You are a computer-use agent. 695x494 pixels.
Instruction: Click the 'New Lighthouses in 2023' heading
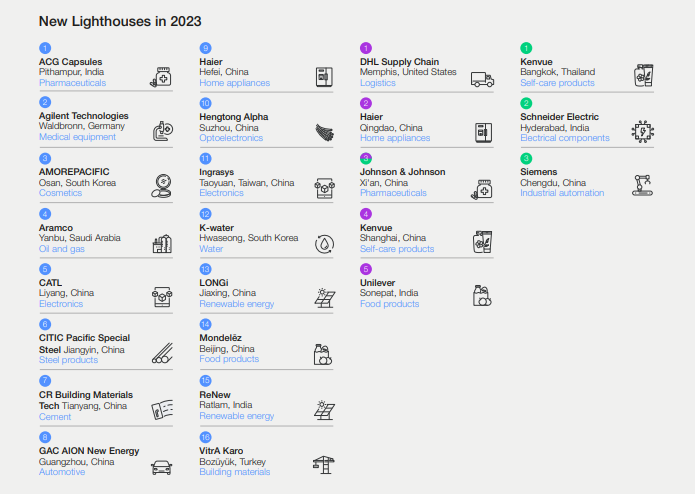(x=120, y=21)
